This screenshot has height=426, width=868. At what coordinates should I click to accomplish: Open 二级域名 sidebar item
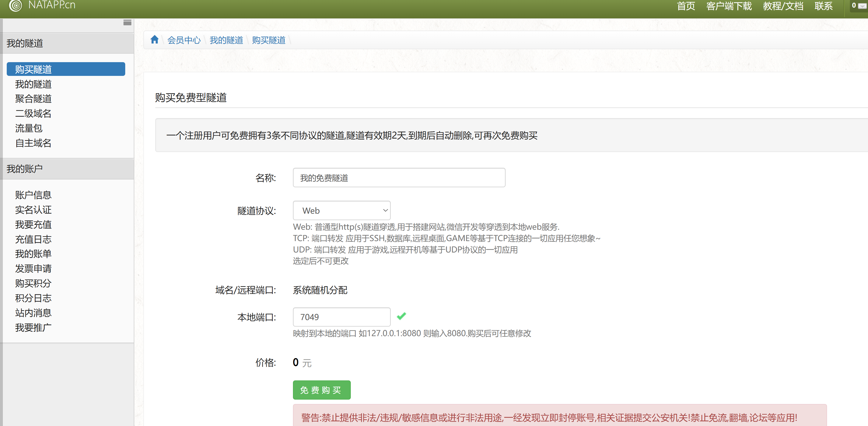click(33, 113)
